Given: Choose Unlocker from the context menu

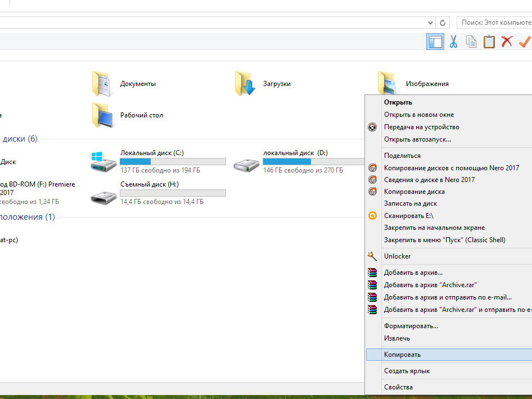Looking at the screenshot, I should tap(449, 256).
